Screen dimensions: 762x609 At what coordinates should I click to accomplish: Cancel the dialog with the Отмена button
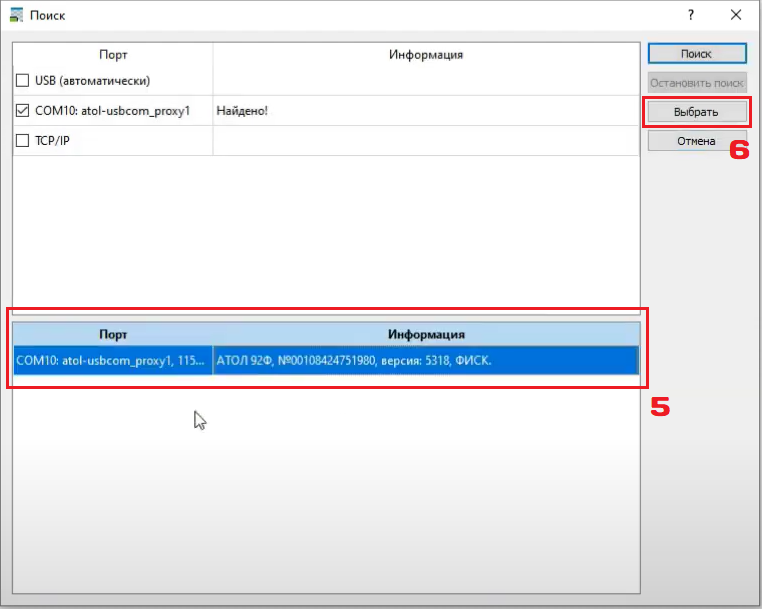coord(696,141)
